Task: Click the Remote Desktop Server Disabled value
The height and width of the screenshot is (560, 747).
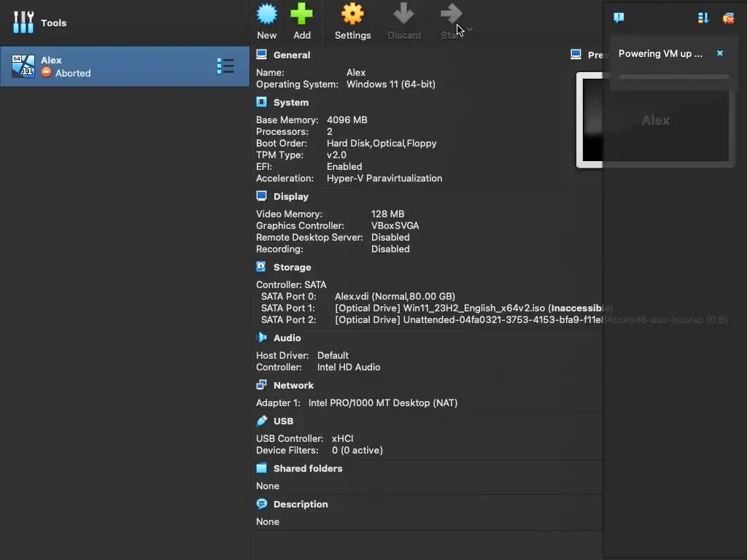Action: [x=390, y=237]
